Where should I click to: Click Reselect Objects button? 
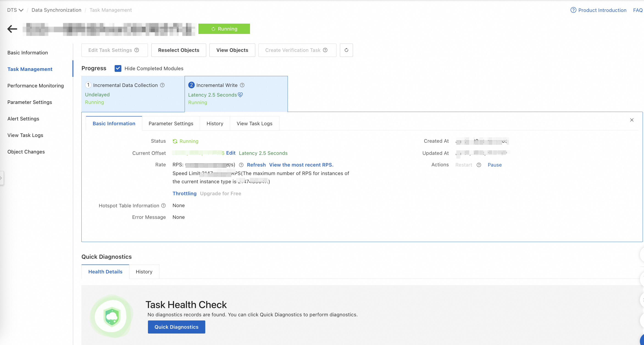coord(178,50)
